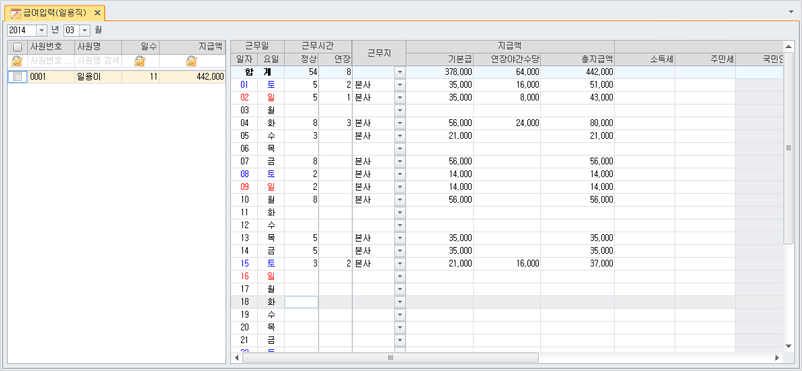802x371 pixels.
Task: Click the filter icon beside 사원번호 search
Action: click(17, 61)
